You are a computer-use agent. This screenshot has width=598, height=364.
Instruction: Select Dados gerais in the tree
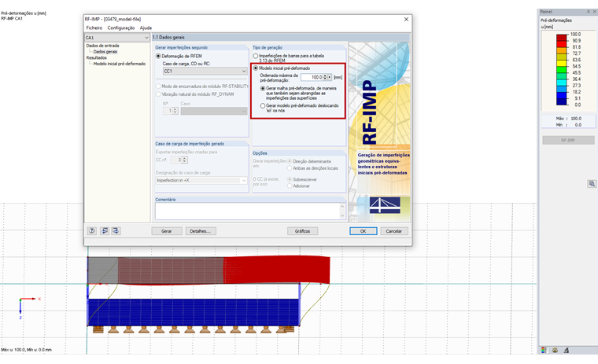pos(105,52)
